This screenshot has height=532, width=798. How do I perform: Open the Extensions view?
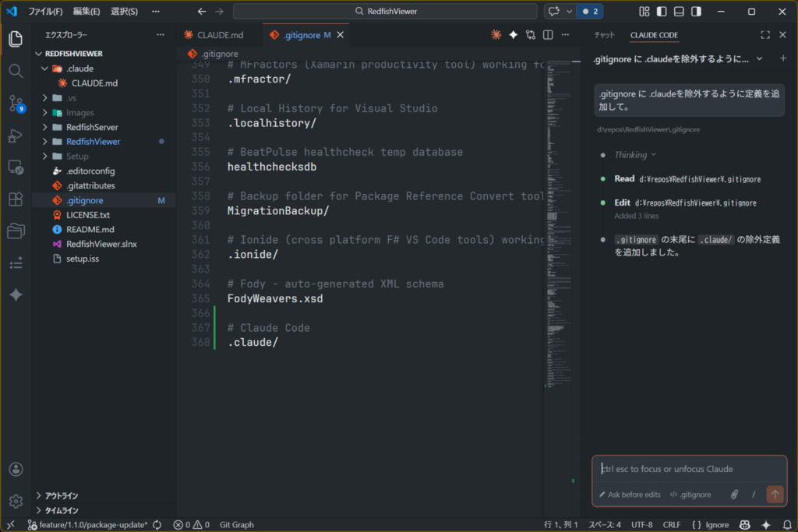point(16,199)
